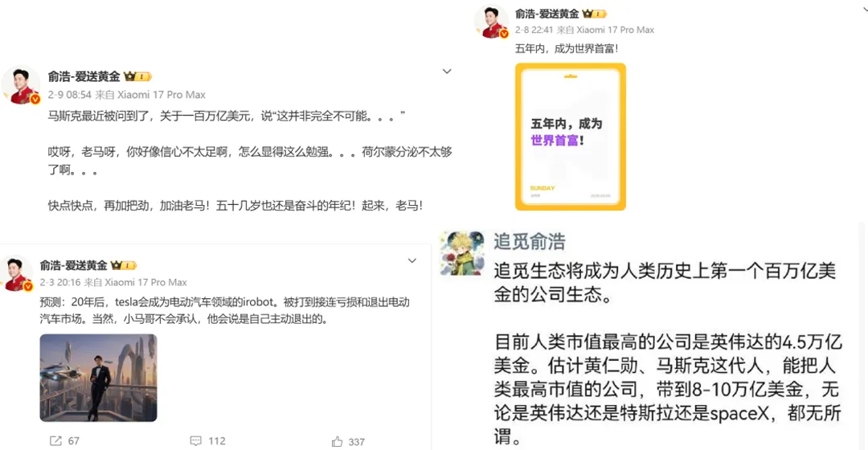Screen dimensions: 868x450
Task: Expand the chevron menu on the 2-3 post
Action: coord(411,260)
